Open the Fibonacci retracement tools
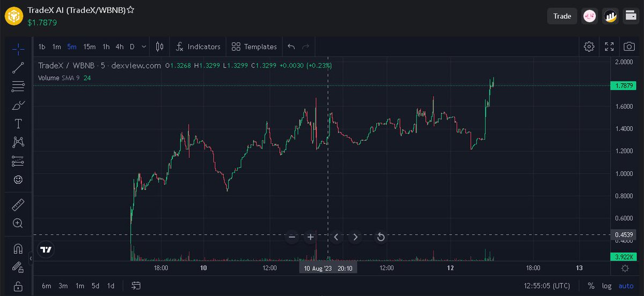644x296 pixels. pyautogui.click(x=18, y=86)
